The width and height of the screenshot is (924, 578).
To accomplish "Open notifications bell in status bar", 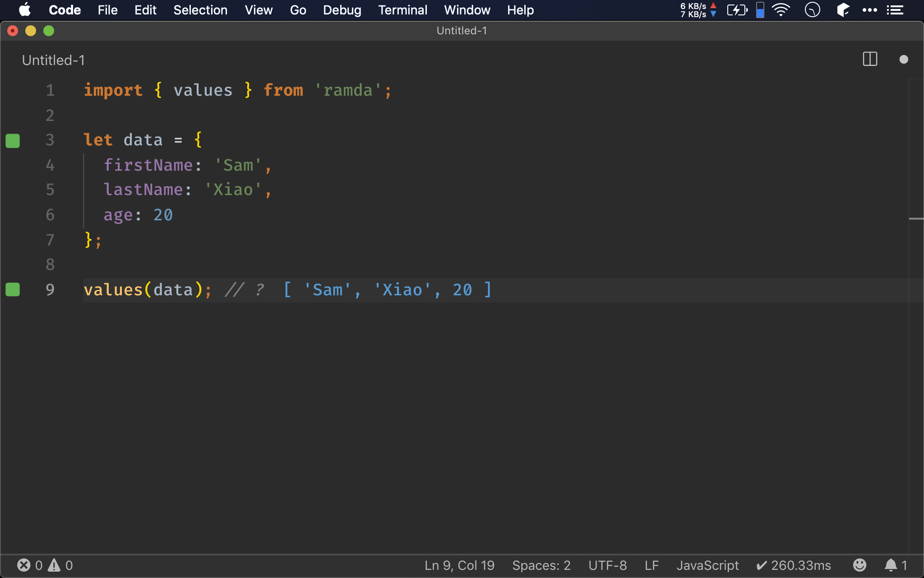I will point(895,565).
